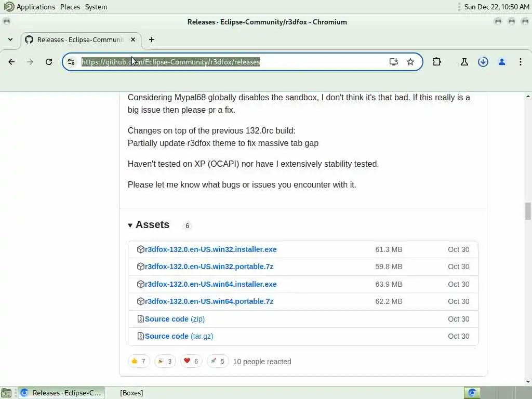Close the Releases tab
The width and height of the screenshot is (532, 399).
pyautogui.click(x=133, y=39)
